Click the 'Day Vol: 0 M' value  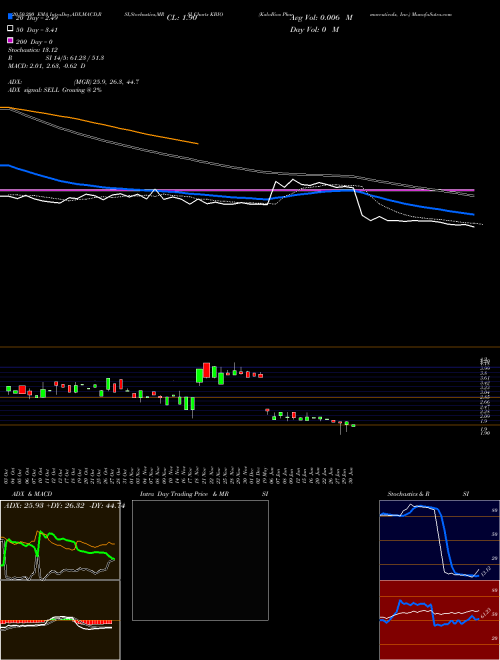pyautogui.click(x=314, y=30)
